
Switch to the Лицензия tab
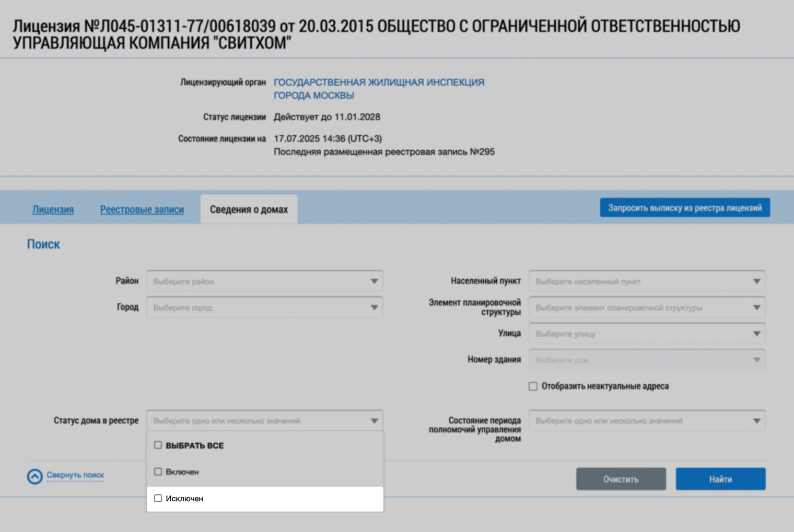pos(53,209)
